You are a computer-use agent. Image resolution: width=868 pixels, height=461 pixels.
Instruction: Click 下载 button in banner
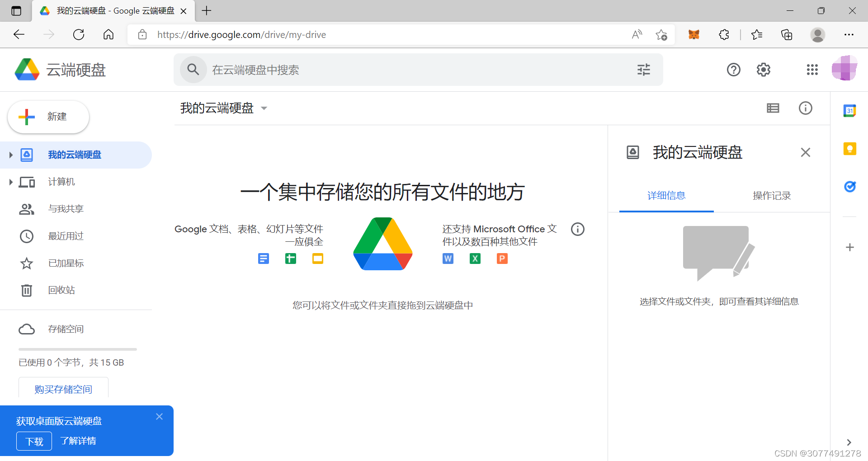pos(34,441)
